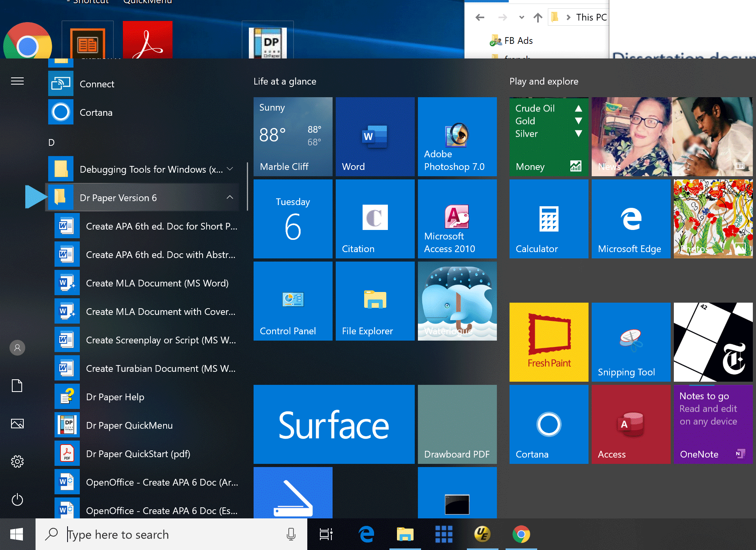Open the Waterlogue tile
The width and height of the screenshot is (756, 550).
pos(457,301)
